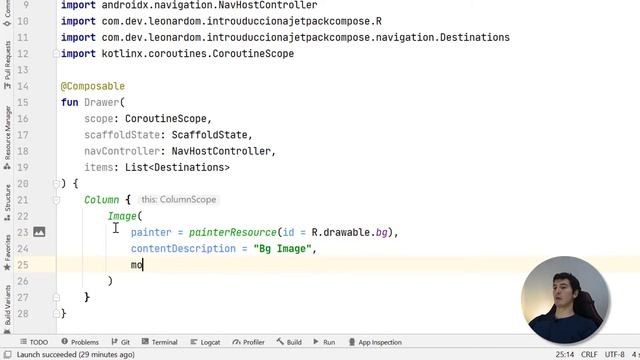Click the CoroutineScope parameter type on line 16
640x360 pixels.
tap(166, 119)
